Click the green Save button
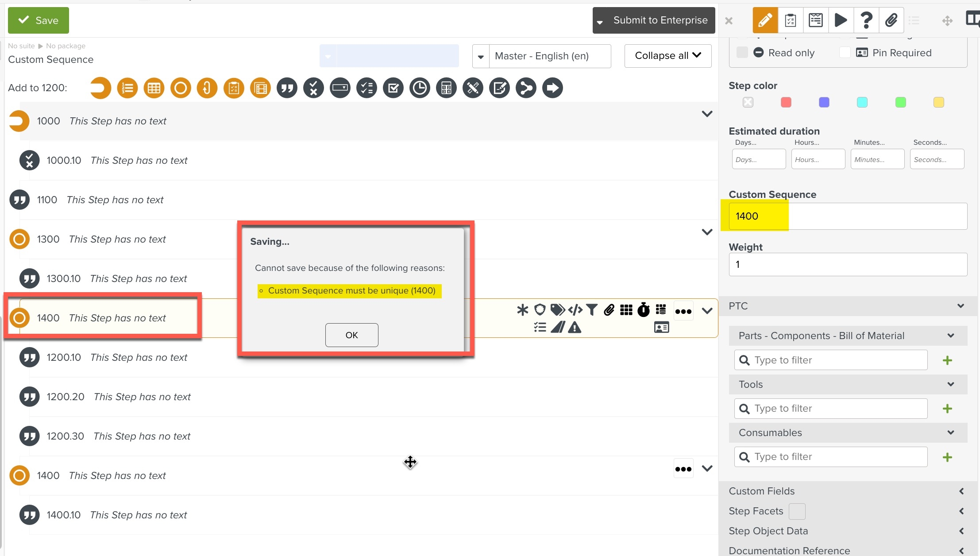 [x=39, y=20]
